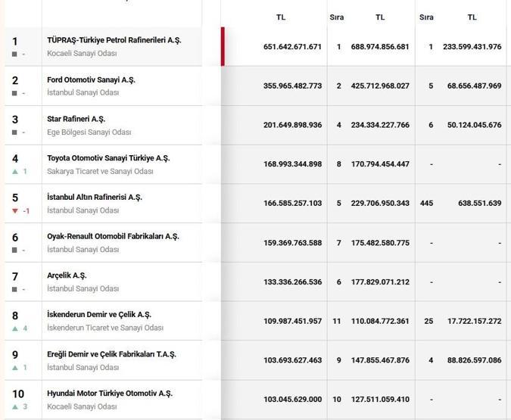Click the value 68.656.487.969
Viewport: 511px width, 420px height.
(475, 86)
